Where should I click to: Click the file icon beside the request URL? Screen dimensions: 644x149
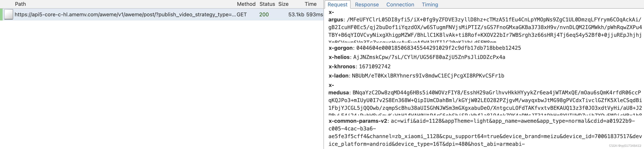click(8, 14)
